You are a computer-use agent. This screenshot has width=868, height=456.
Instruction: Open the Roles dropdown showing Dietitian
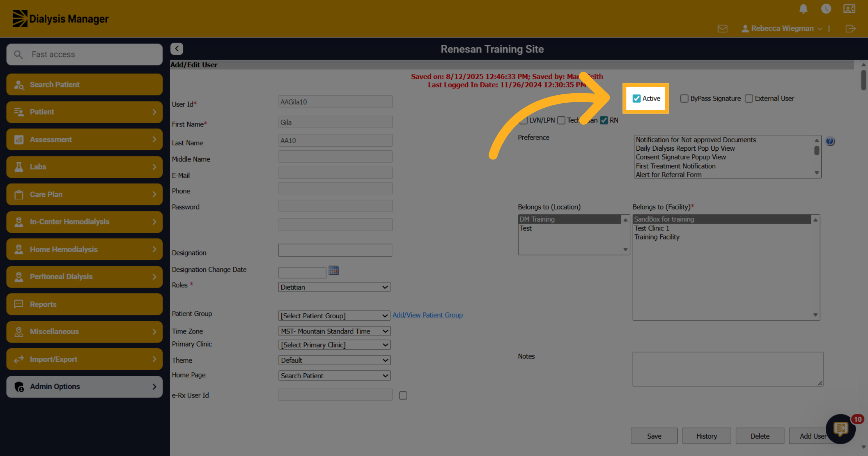pos(334,287)
